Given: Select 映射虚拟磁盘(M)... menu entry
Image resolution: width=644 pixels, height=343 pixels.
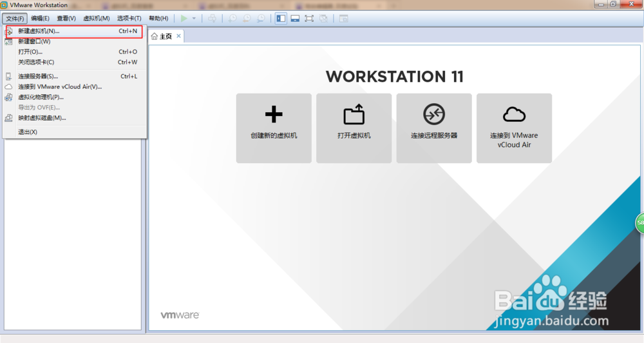Looking at the screenshot, I should [x=74, y=117].
